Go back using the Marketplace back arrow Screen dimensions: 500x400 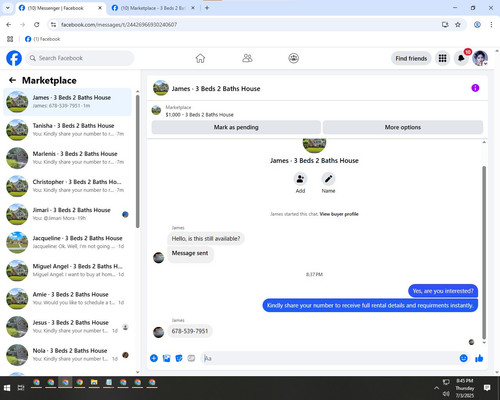click(x=12, y=80)
